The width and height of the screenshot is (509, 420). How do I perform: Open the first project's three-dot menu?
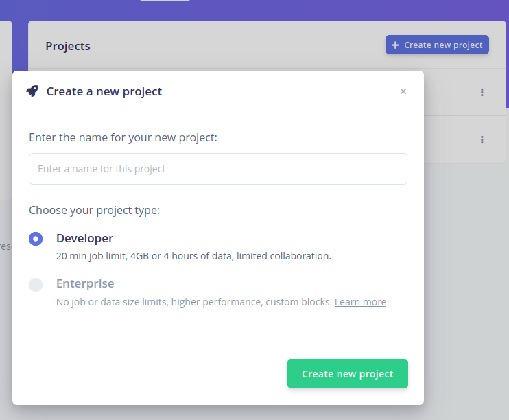click(x=482, y=92)
